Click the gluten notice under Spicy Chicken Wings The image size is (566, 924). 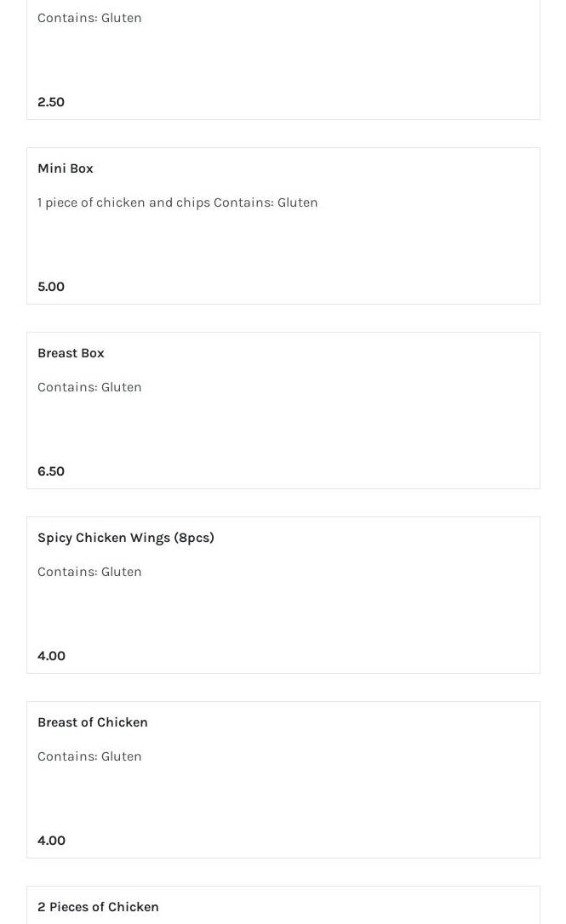click(89, 572)
